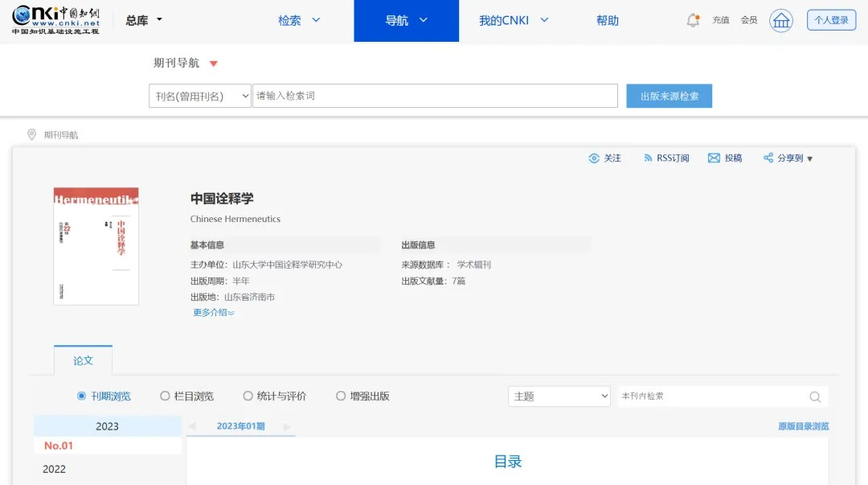Click the envelope submission icon
The width and height of the screenshot is (868, 485).
(x=714, y=158)
